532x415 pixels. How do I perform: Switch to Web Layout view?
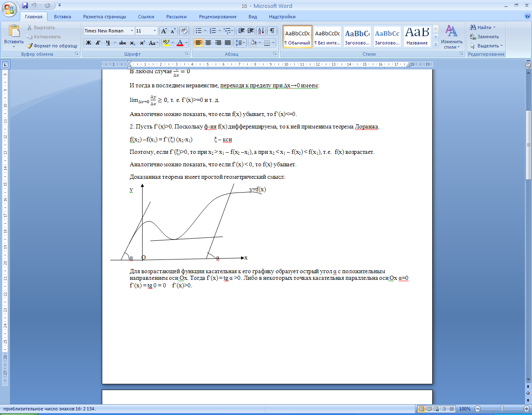436,409
